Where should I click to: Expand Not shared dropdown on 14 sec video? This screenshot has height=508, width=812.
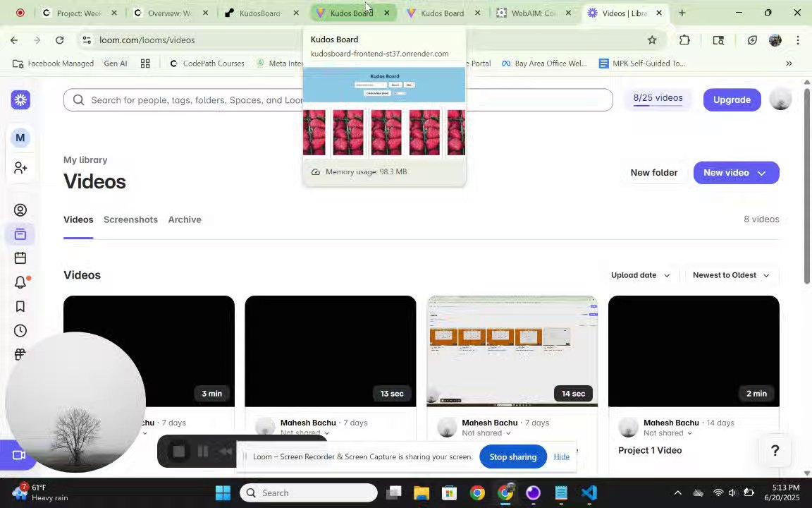click(x=486, y=433)
